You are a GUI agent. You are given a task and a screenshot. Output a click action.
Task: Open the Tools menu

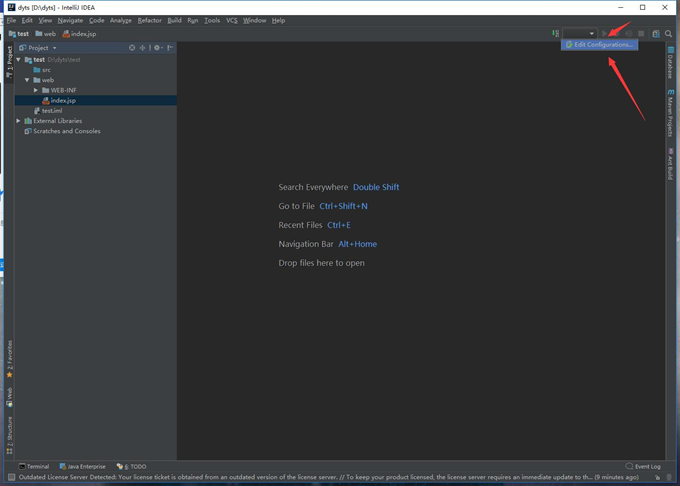[x=212, y=20]
